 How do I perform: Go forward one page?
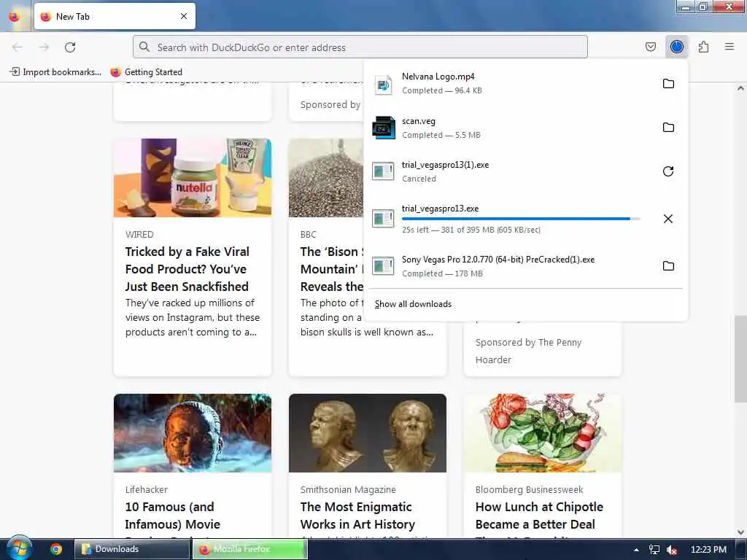tap(44, 47)
